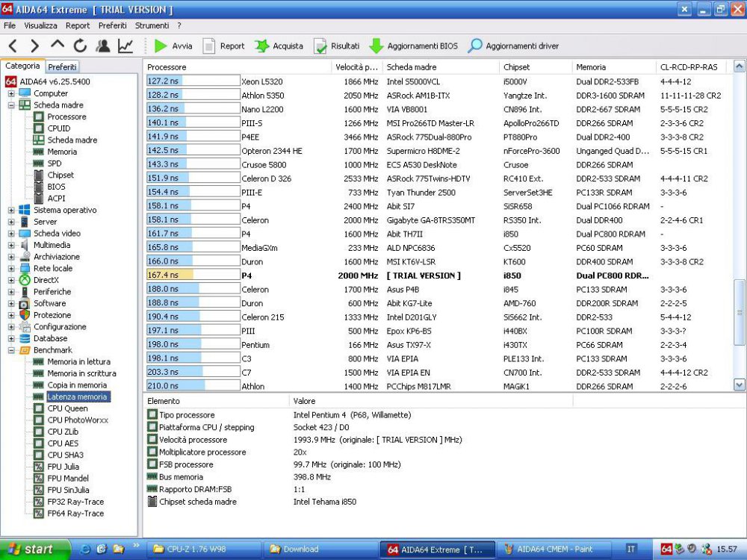Click the refresh icon in toolbar
The width and height of the screenshot is (747, 560).
click(80, 46)
